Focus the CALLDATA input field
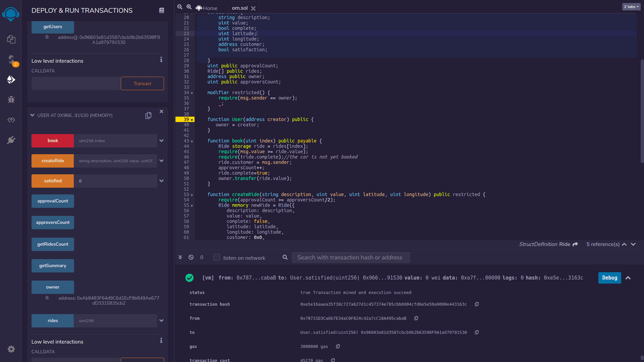Image resolution: width=644 pixels, height=362 pixels. (76, 84)
